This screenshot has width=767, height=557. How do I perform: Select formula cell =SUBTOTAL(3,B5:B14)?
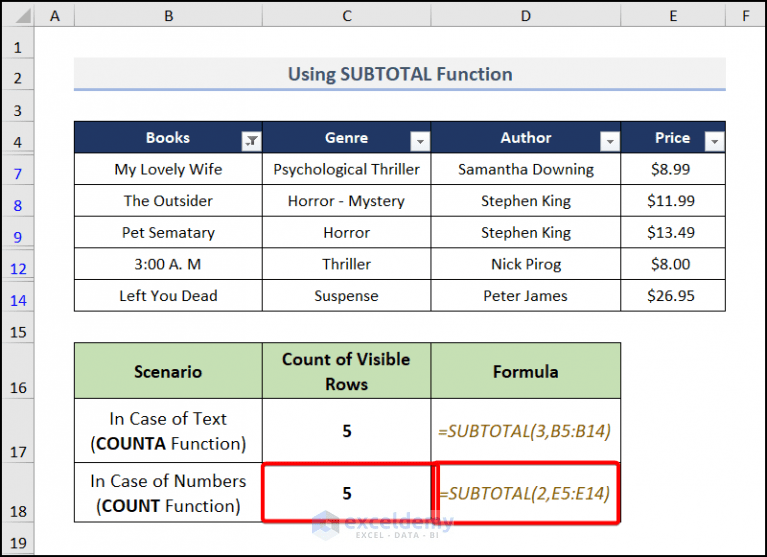526,431
